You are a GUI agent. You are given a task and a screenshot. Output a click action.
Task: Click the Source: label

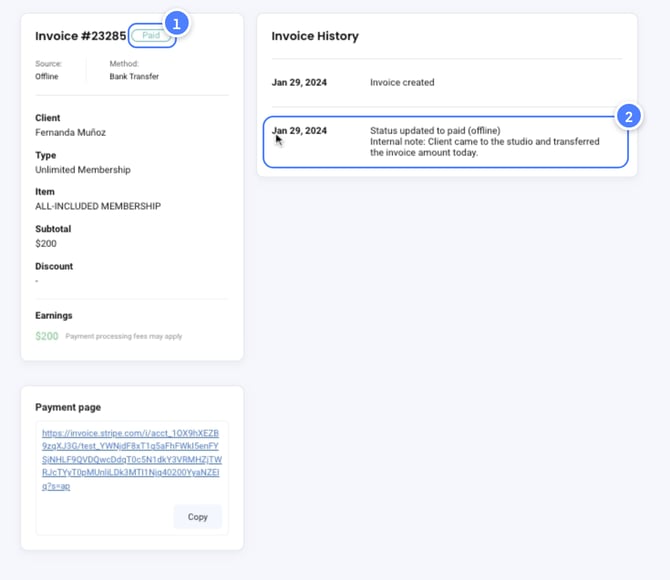click(x=48, y=64)
